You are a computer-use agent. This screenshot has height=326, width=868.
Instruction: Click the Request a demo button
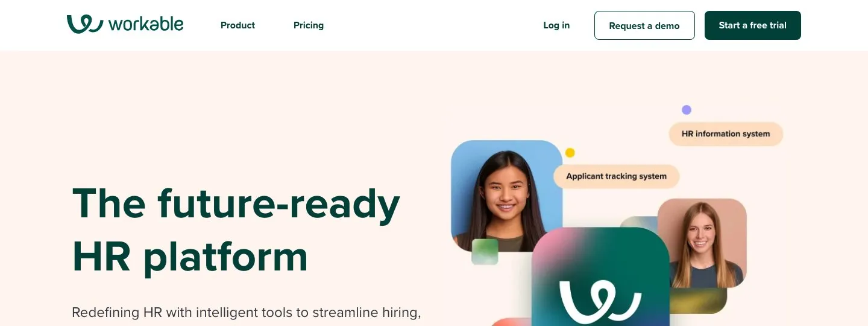tap(644, 25)
